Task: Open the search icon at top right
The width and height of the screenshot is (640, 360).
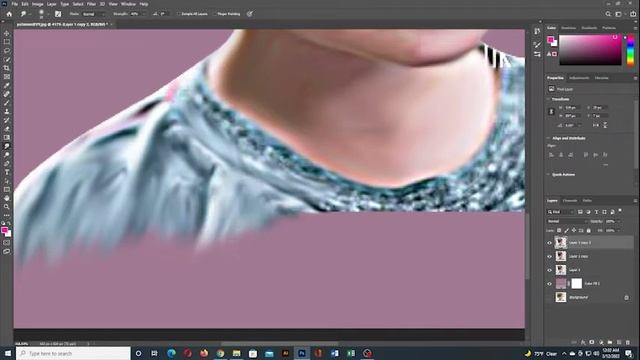Action: point(608,14)
